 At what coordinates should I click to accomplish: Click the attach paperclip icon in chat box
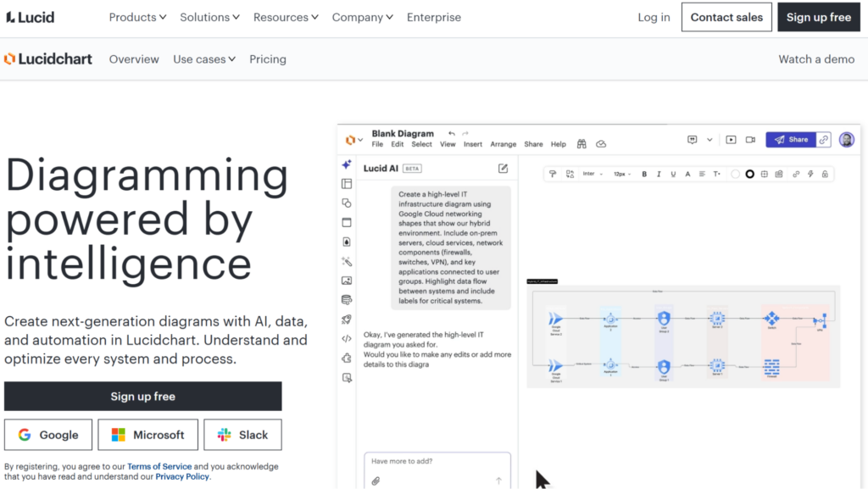click(376, 481)
